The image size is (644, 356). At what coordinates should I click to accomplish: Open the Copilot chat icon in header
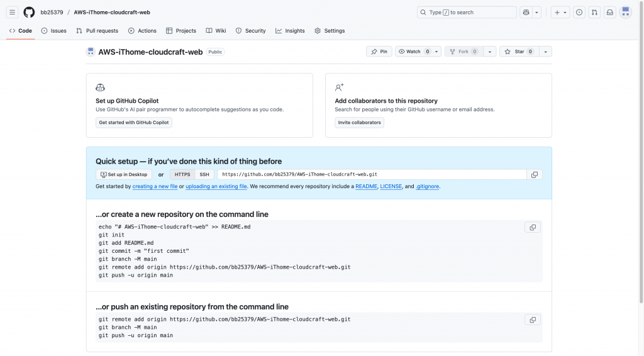[526, 12]
